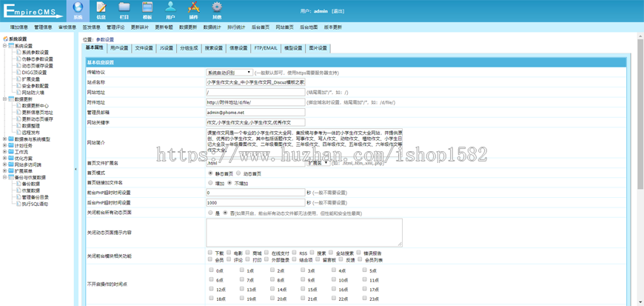Open the 系统 globe icon menu
644x306 pixels.
78,10
